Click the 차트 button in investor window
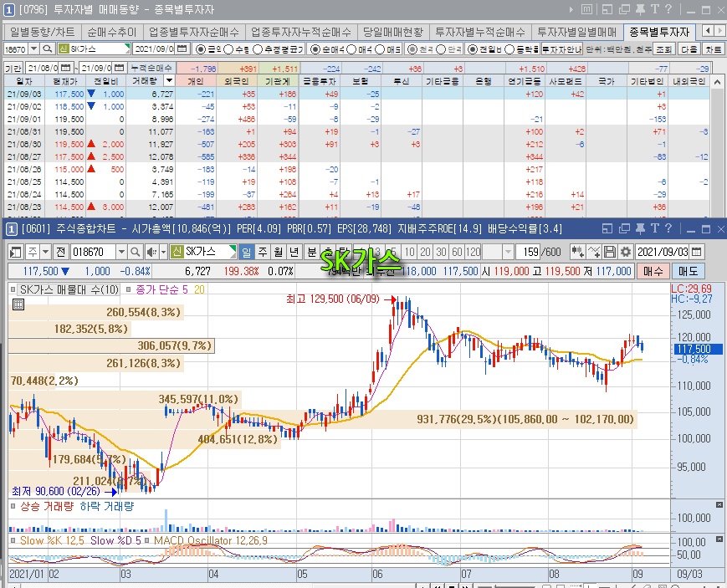 click(x=713, y=49)
